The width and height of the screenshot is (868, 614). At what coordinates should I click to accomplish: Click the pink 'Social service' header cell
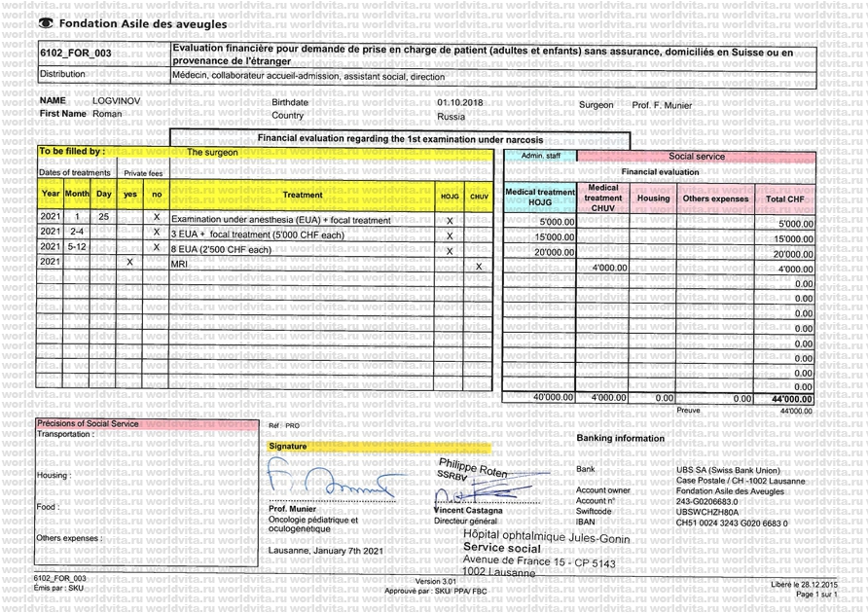697,156
